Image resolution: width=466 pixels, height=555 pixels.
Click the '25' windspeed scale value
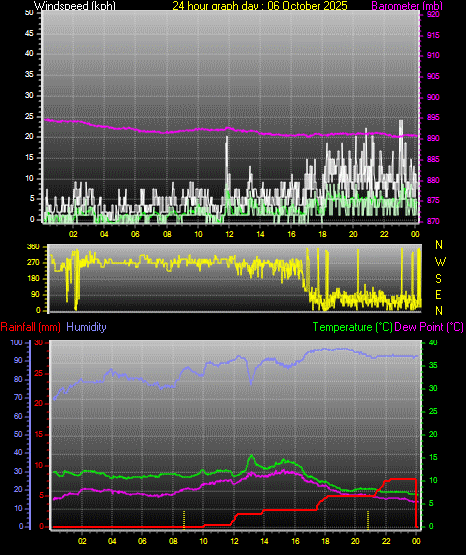[29, 116]
